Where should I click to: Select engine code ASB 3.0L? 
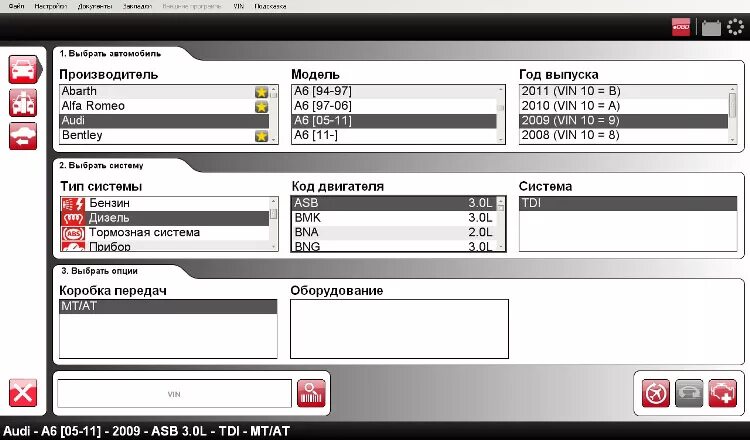394,203
